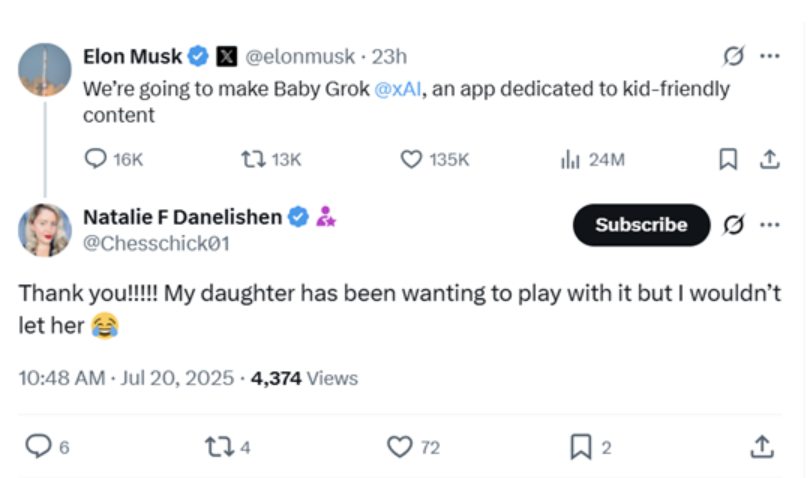Open Natalie F Danelishen's profile photo
809x478 pixels.
point(45,230)
